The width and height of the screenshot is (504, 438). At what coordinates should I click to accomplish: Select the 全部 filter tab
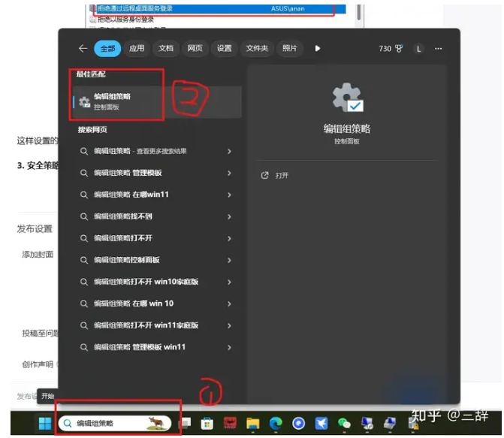(107, 49)
